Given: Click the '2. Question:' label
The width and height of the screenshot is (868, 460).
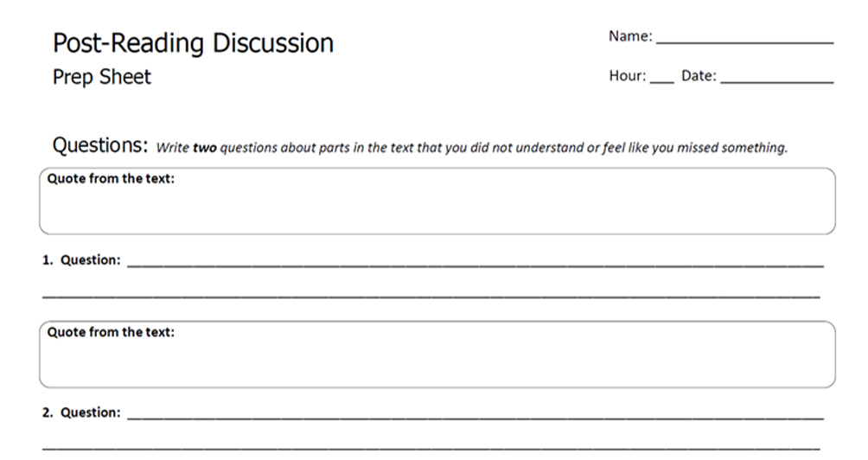Looking at the screenshot, I should [82, 412].
